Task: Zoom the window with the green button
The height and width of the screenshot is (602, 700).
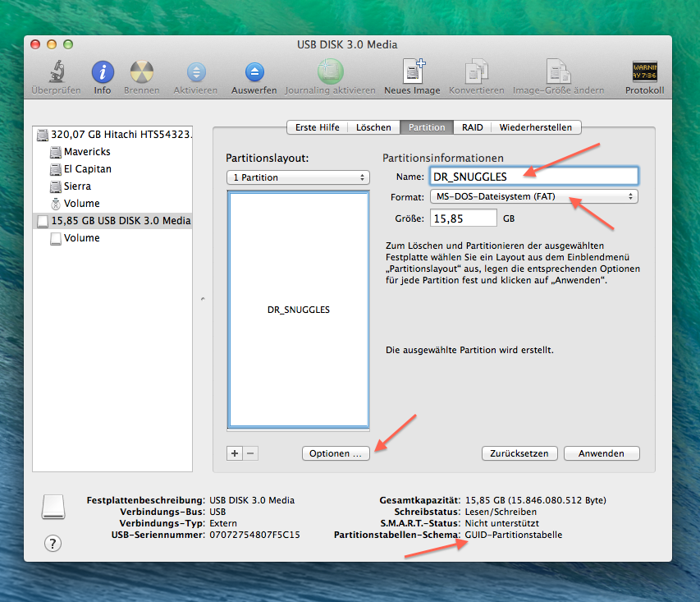Action: pos(68,44)
